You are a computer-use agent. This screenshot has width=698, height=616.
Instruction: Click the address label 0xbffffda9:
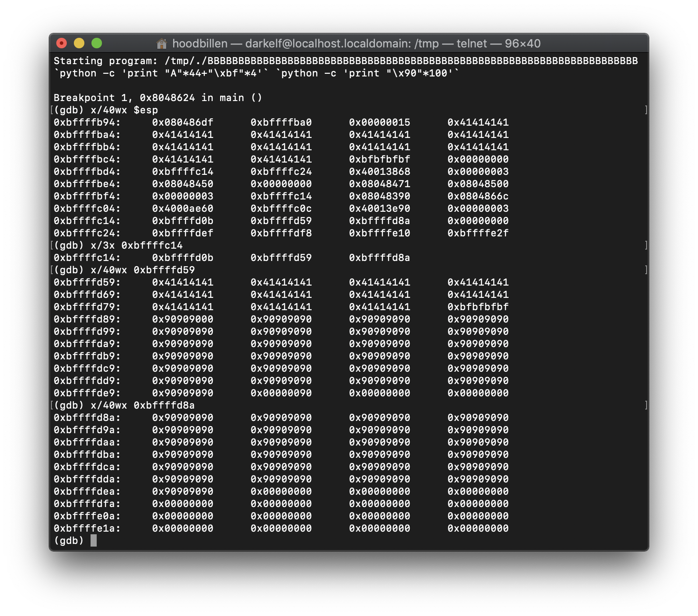87,344
